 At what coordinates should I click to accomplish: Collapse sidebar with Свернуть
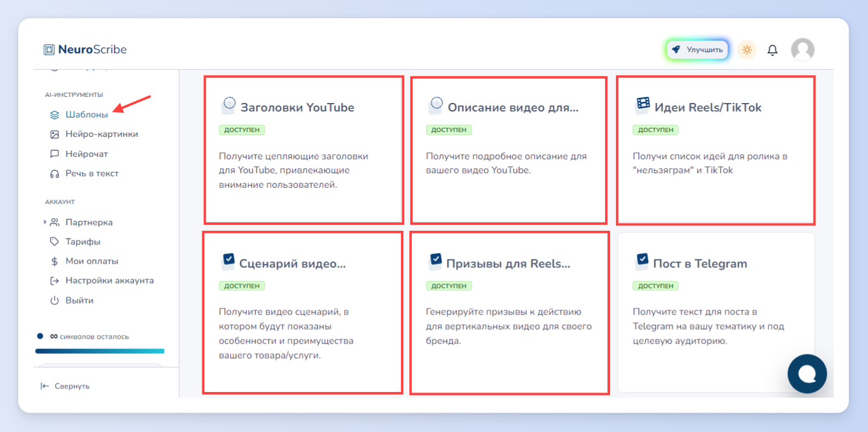(x=65, y=386)
